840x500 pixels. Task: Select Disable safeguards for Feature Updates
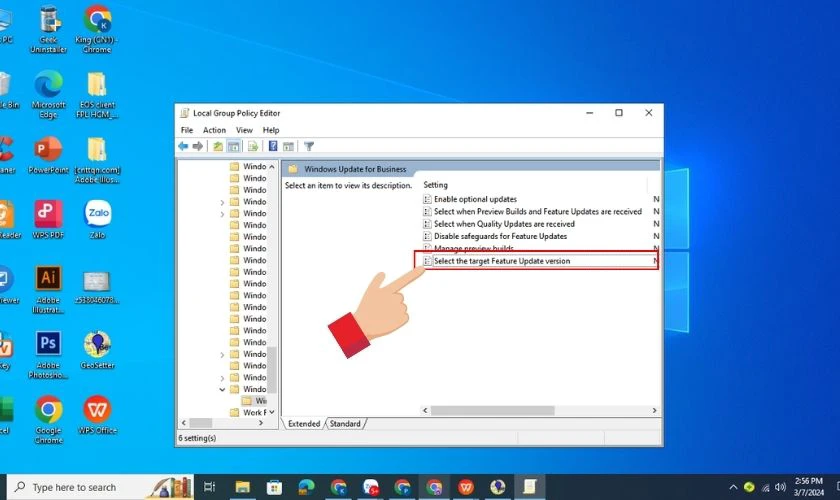[x=500, y=236]
